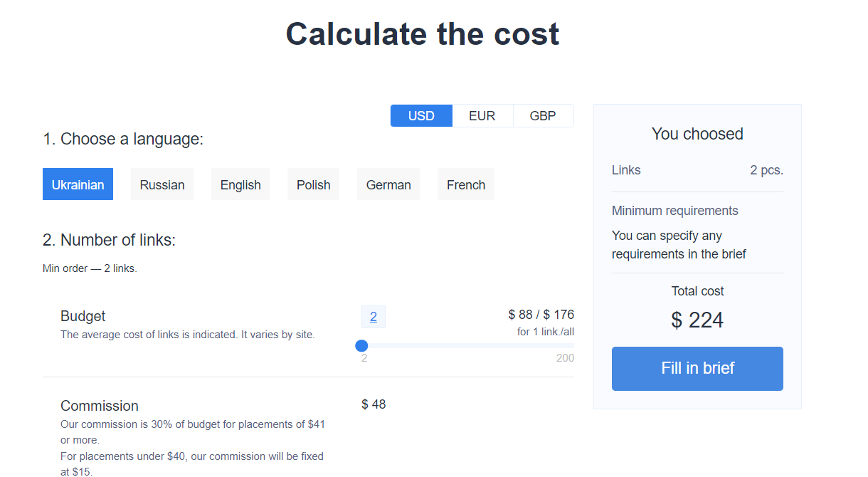Image resolution: width=868 pixels, height=477 pixels.
Task: Select the Polish language button
Action: 314,185
